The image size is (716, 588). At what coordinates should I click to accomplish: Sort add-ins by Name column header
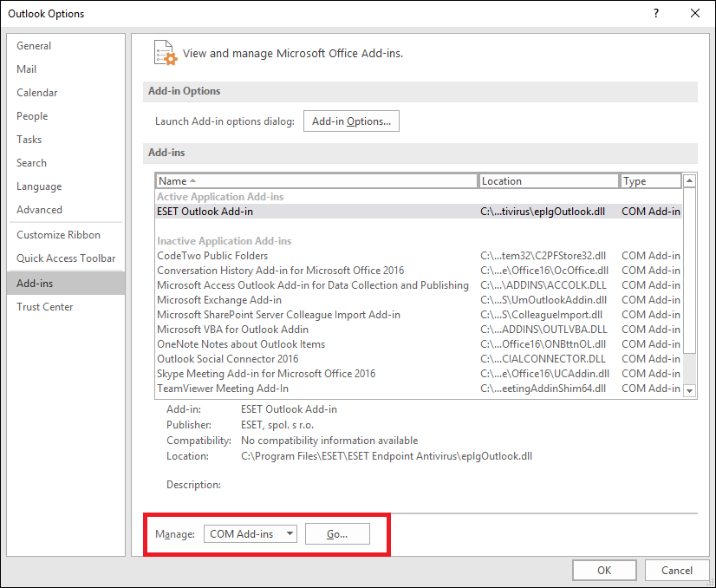click(x=316, y=181)
